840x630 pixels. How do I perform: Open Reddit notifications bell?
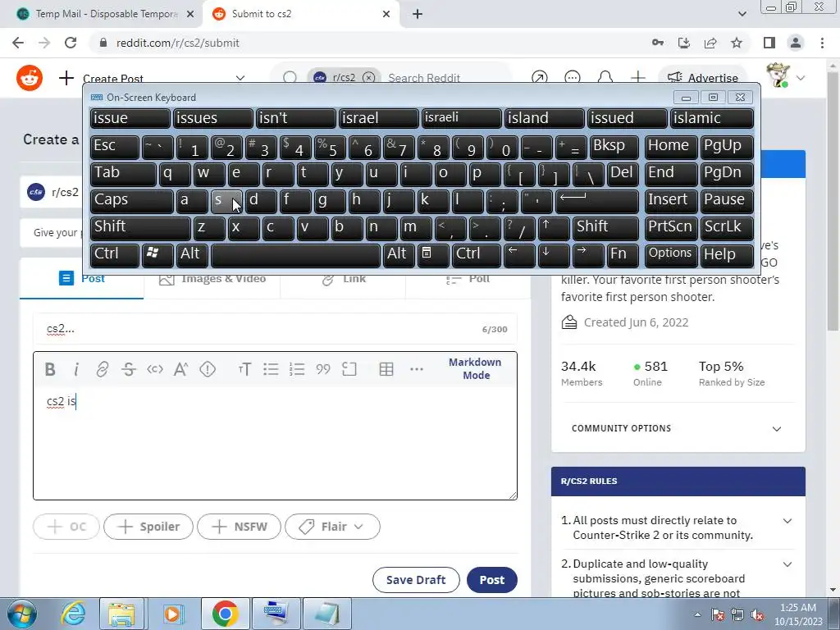605,78
